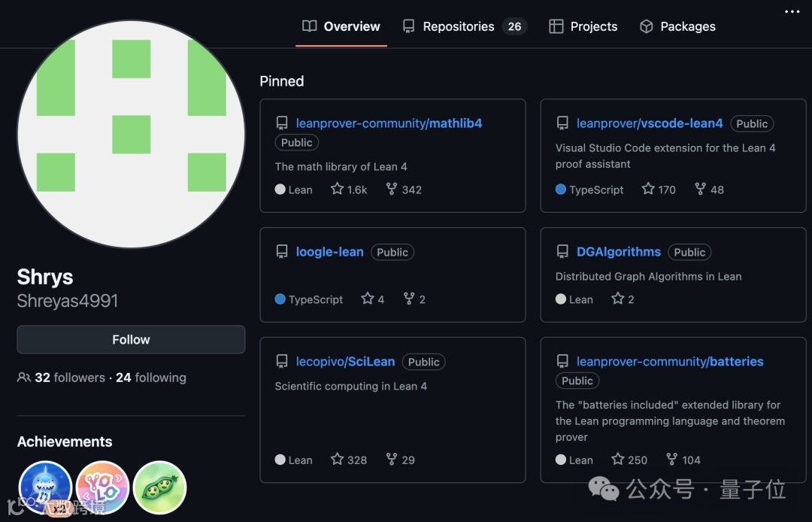This screenshot has height=522, width=812.
Task: Click the vscode-lean4 48 forks count
Action: (709, 190)
